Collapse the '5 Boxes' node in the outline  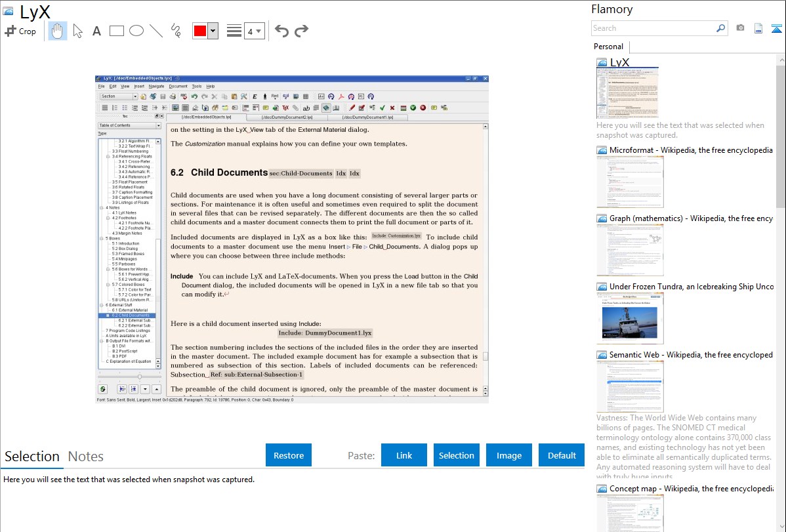point(102,238)
